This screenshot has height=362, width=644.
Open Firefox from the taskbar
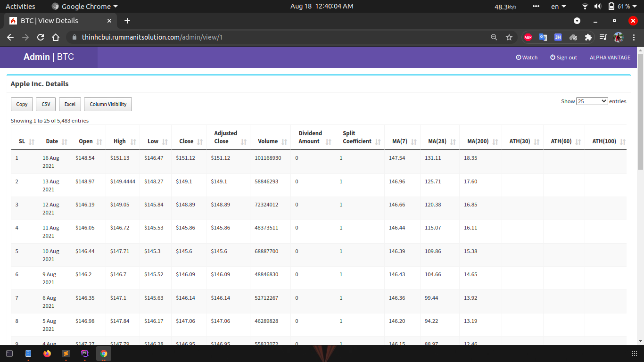pos(47,354)
